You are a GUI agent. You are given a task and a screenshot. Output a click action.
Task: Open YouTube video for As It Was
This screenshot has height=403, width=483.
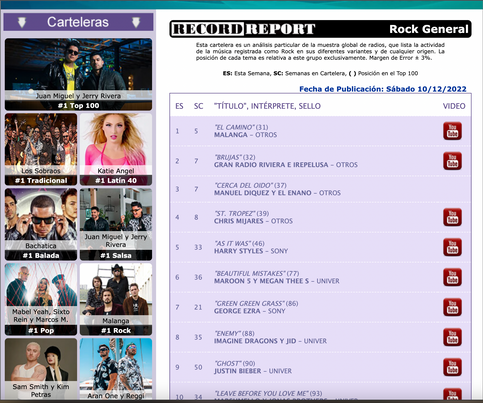452,247
